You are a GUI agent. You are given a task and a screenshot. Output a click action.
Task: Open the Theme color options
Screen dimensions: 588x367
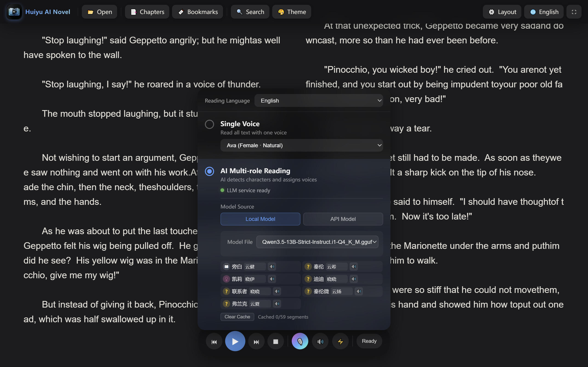click(x=291, y=12)
